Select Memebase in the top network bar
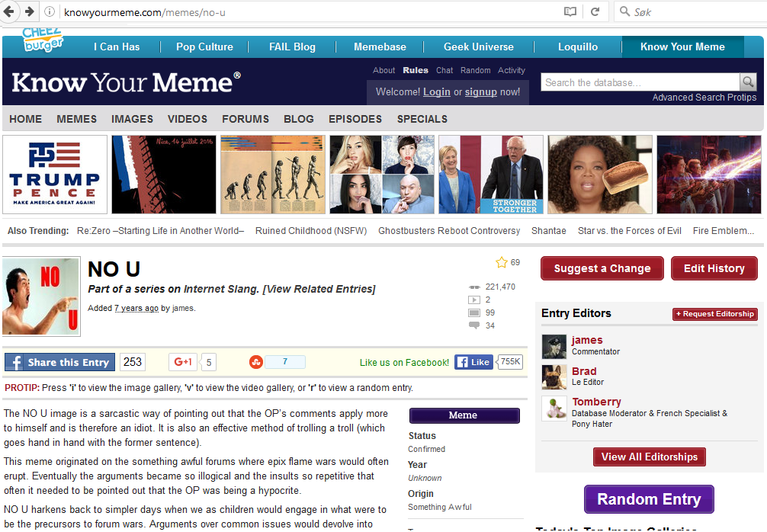The height and width of the screenshot is (532, 767). point(380,47)
